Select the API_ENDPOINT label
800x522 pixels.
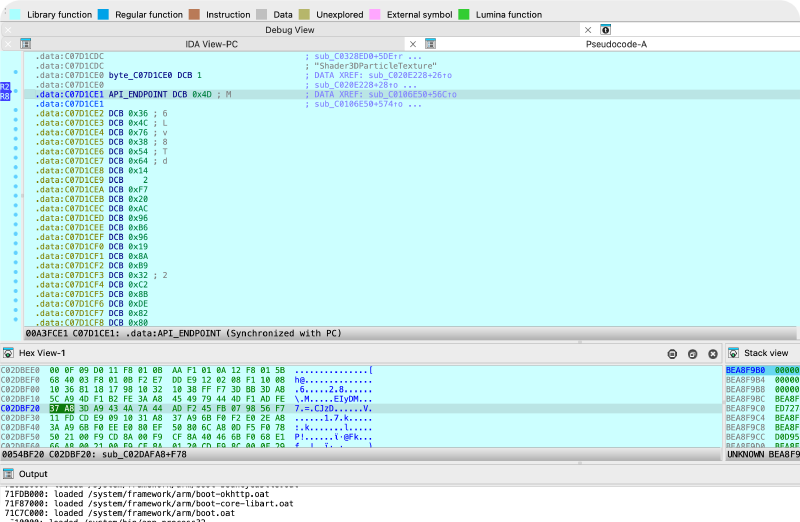(x=139, y=95)
